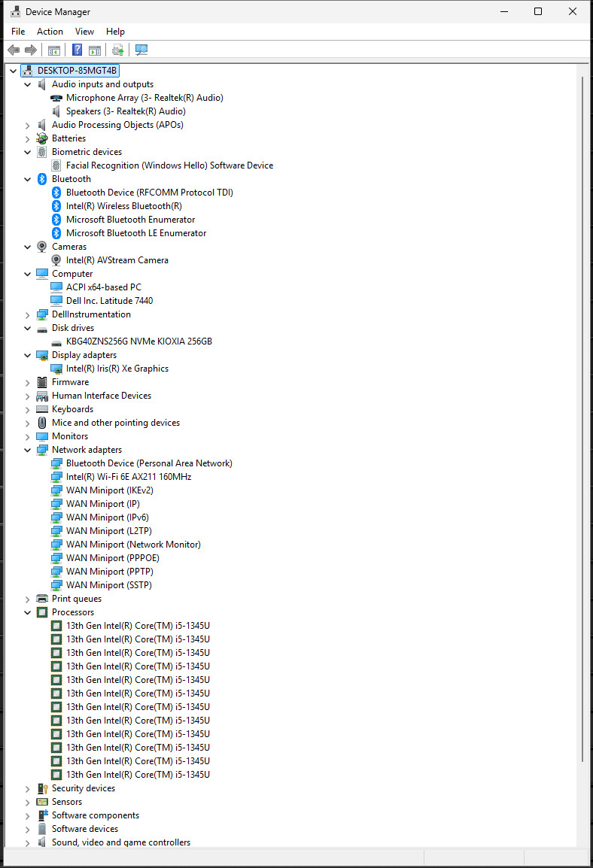Image resolution: width=593 pixels, height=868 pixels.
Task: Click Scan for hardware changes monitor icon
Action: 141,50
